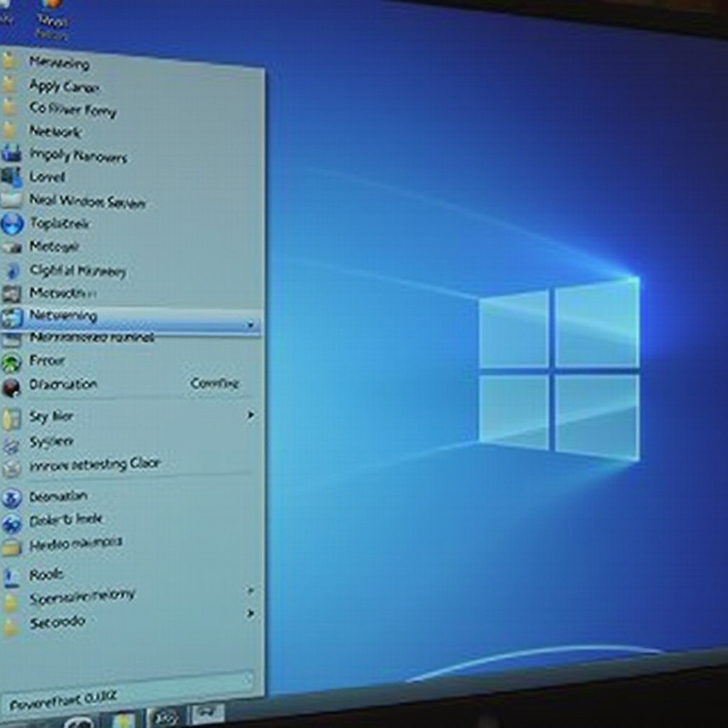The width and height of the screenshot is (728, 728).
Task: Expand the Setorodo submenu arrow
Action: [x=250, y=614]
